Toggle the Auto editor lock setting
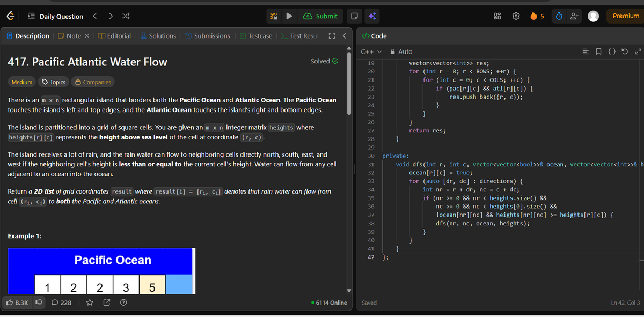The width and height of the screenshot is (644, 317). pyautogui.click(x=401, y=51)
